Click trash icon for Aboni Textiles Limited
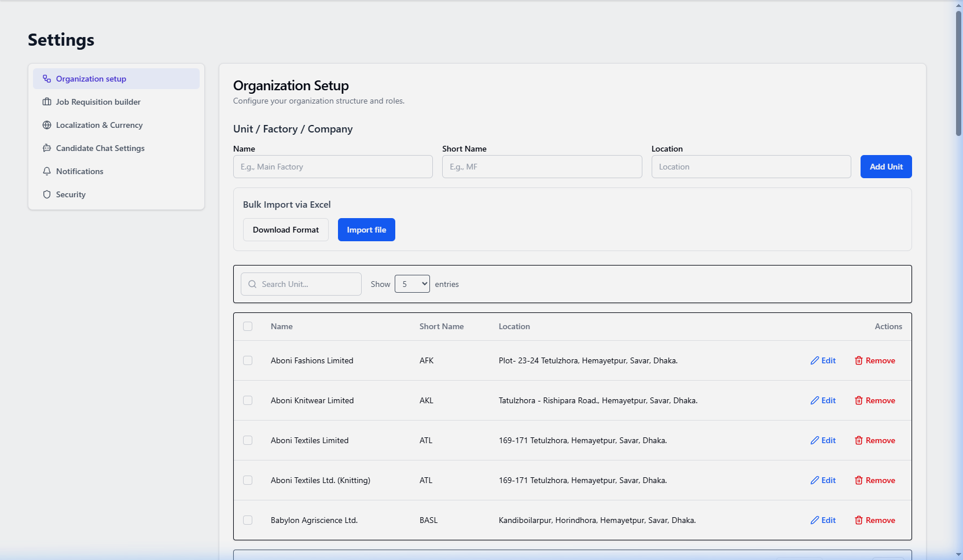 [859, 440]
